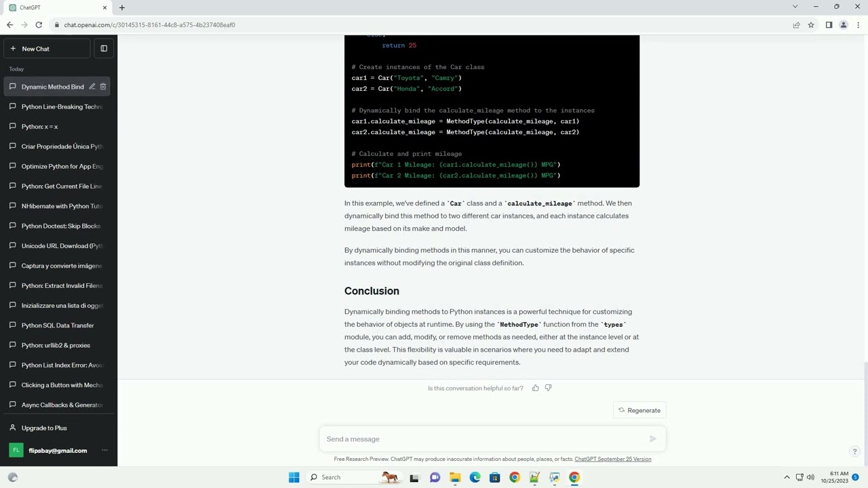Open Microsoft Store from taskbar
The image size is (868, 488).
click(x=495, y=477)
